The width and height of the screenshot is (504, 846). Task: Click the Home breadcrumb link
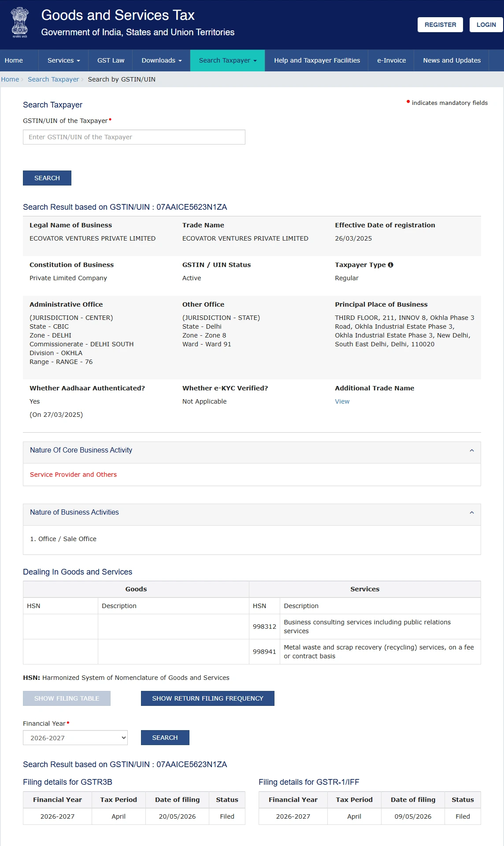(x=10, y=79)
